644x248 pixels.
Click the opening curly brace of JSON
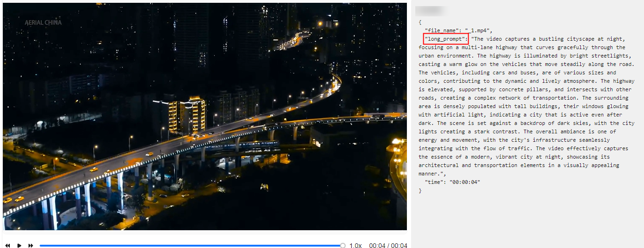click(420, 22)
